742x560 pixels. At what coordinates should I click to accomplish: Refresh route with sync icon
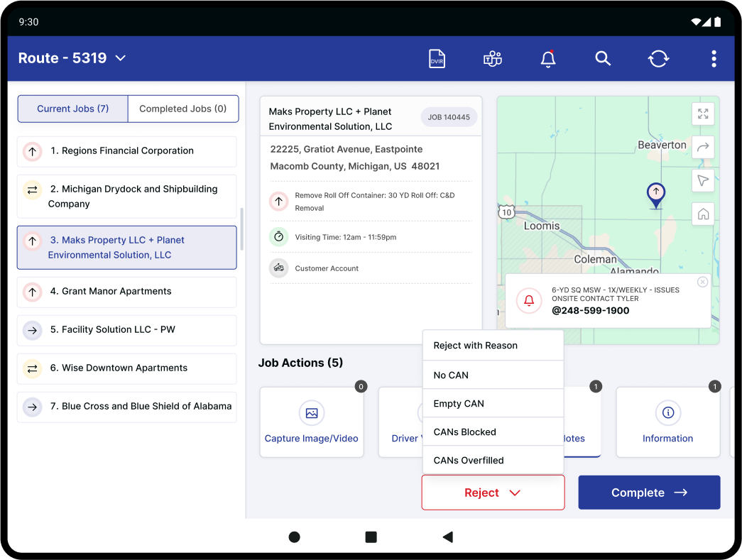coord(658,59)
